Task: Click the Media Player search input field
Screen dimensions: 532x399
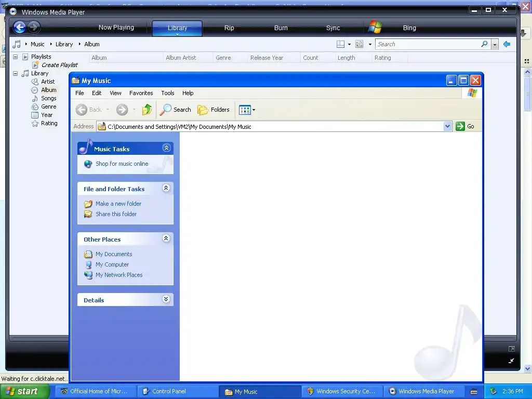Action: 428,44
